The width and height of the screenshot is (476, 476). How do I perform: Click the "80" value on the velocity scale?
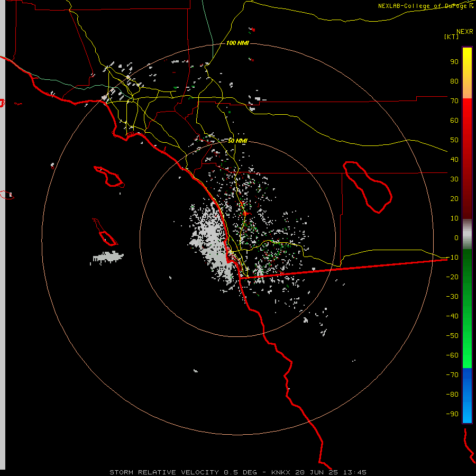[454, 81]
